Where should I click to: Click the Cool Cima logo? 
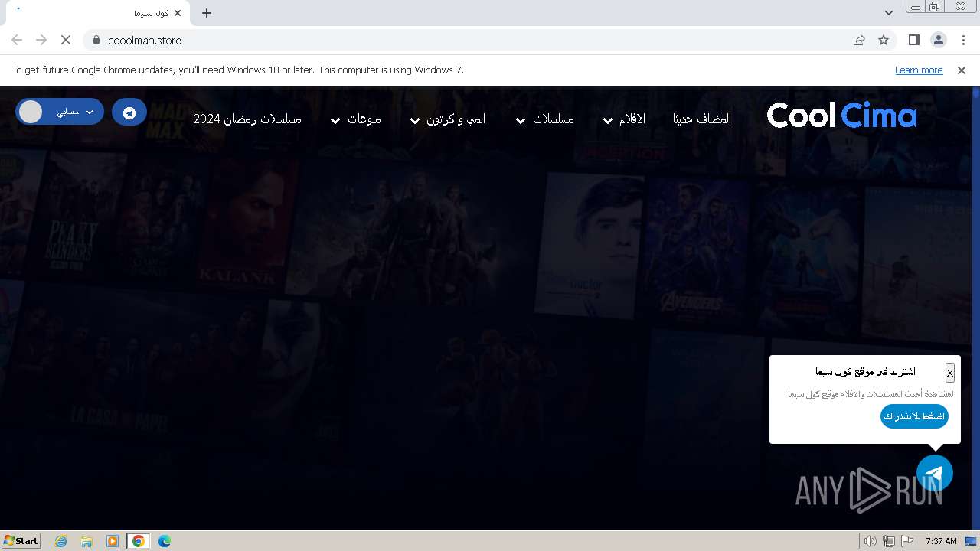pos(842,116)
